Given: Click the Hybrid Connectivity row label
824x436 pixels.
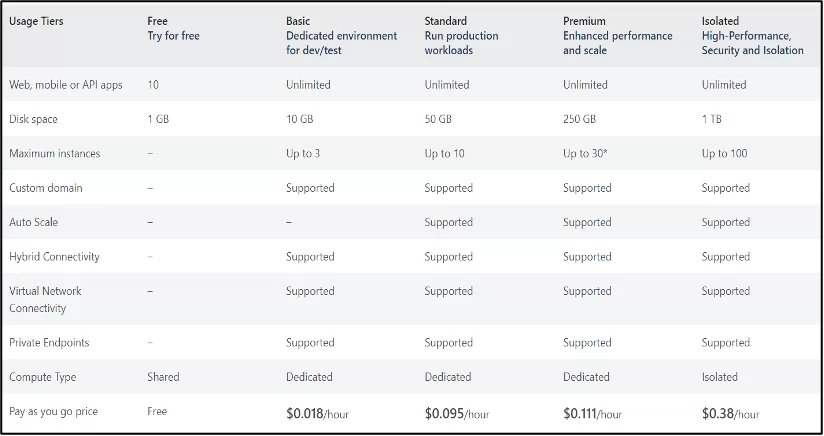Looking at the screenshot, I should pyautogui.click(x=54, y=257).
